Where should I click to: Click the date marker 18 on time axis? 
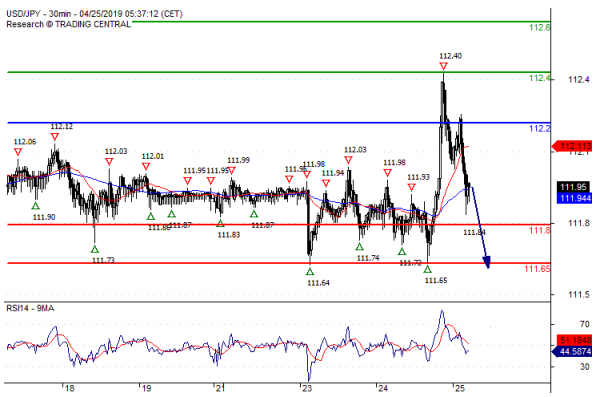[x=69, y=388]
